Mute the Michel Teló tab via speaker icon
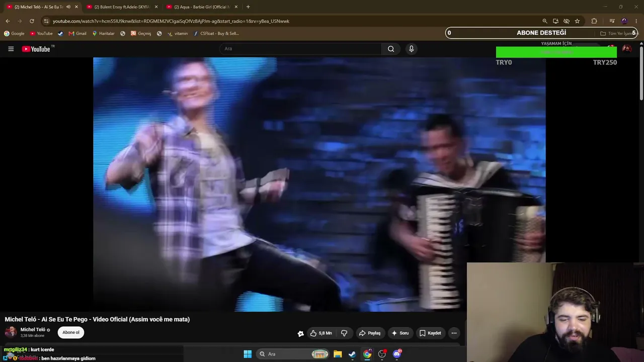This screenshot has width=644, height=362. tap(68, 7)
